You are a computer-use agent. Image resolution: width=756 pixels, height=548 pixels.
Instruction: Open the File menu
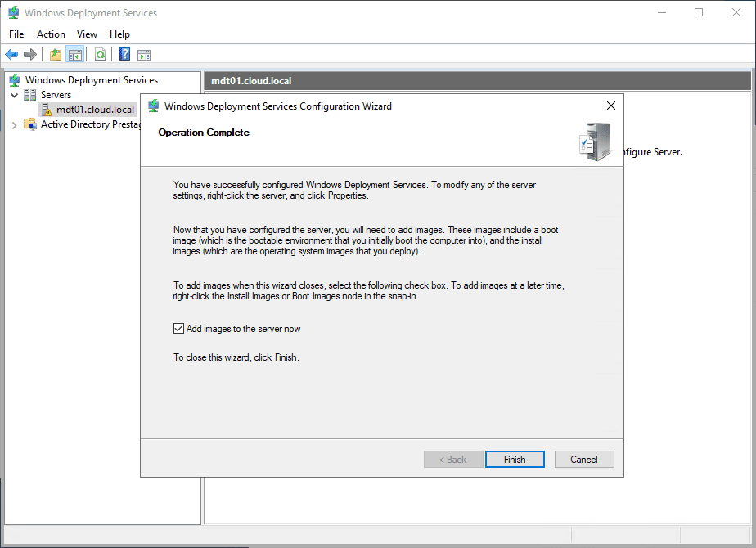point(16,34)
